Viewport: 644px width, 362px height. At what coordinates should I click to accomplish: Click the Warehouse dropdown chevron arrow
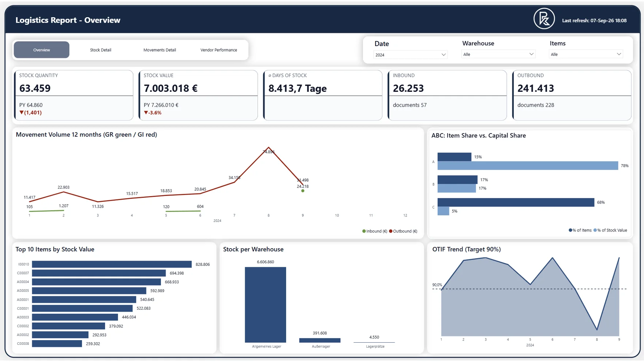pyautogui.click(x=531, y=54)
